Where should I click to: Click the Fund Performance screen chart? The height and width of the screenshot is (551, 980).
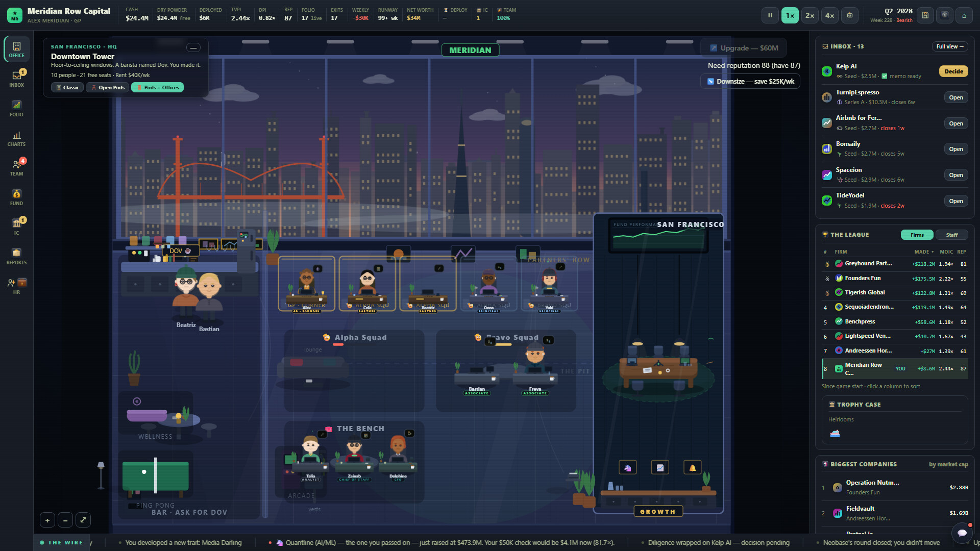point(658,236)
